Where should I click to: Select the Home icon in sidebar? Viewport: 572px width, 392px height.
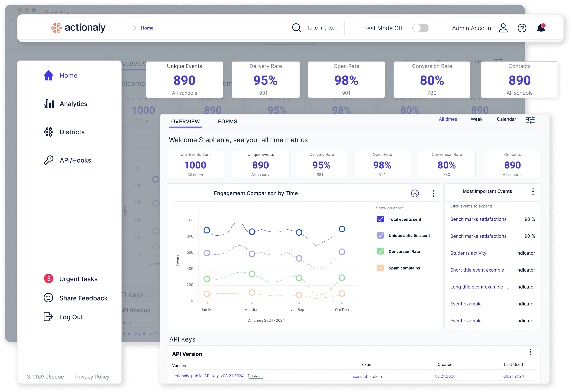48,75
